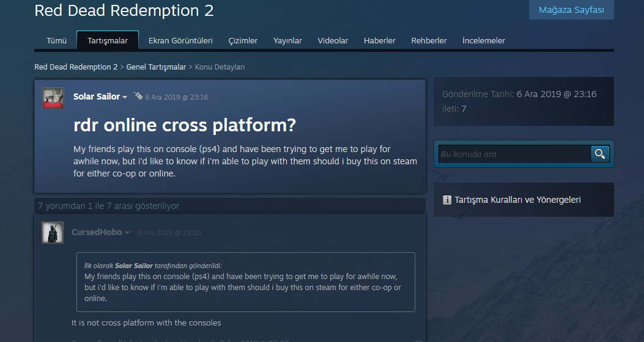The image size is (644, 342).
Task: Click the Gönderilme Tarihi date text
Action: 519,94
